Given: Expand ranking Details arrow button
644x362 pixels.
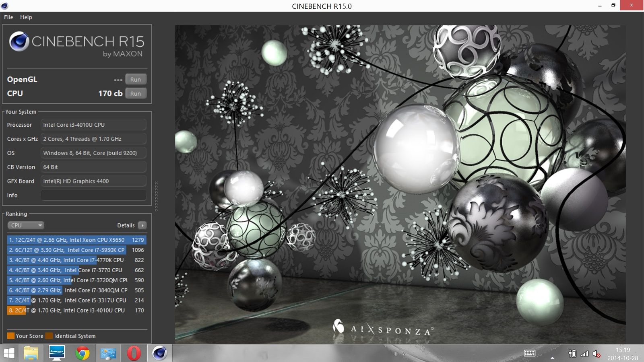Looking at the screenshot, I should pyautogui.click(x=142, y=225).
